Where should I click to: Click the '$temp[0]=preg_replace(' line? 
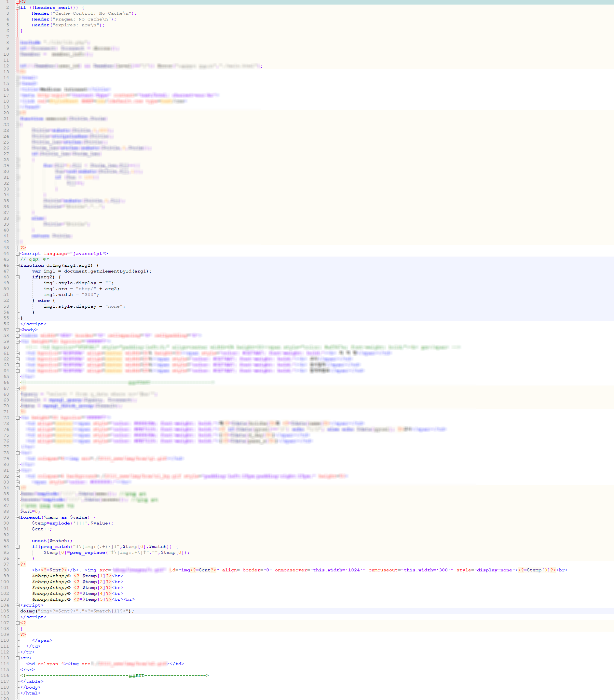tap(116, 553)
